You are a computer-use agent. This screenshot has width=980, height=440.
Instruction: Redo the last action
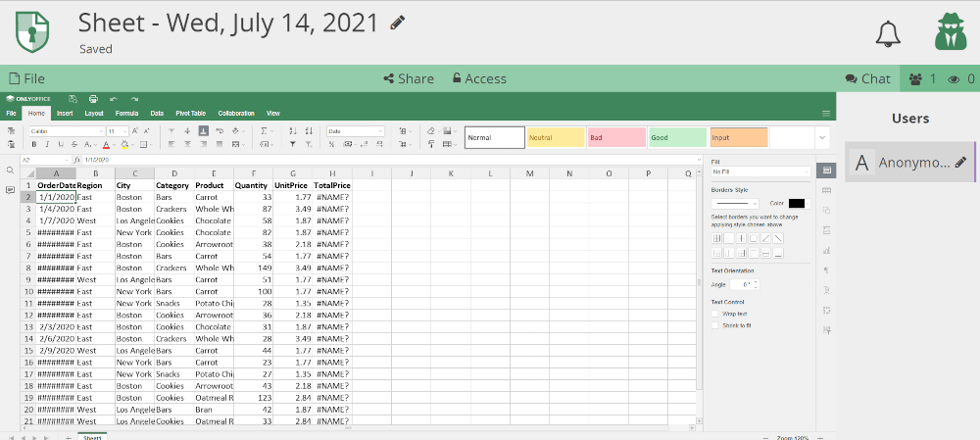pyautogui.click(x=134, y=99)
